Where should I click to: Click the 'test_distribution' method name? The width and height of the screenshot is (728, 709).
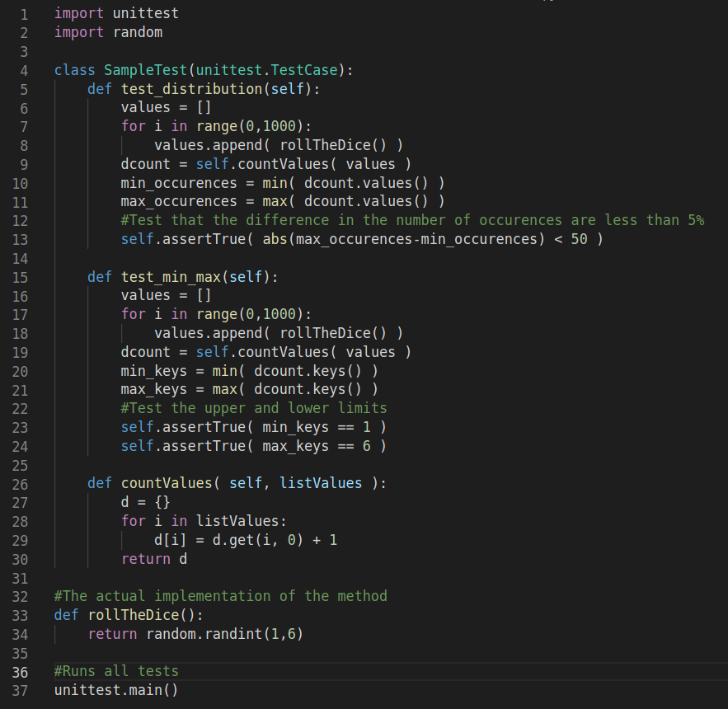[x=192, y=89]
